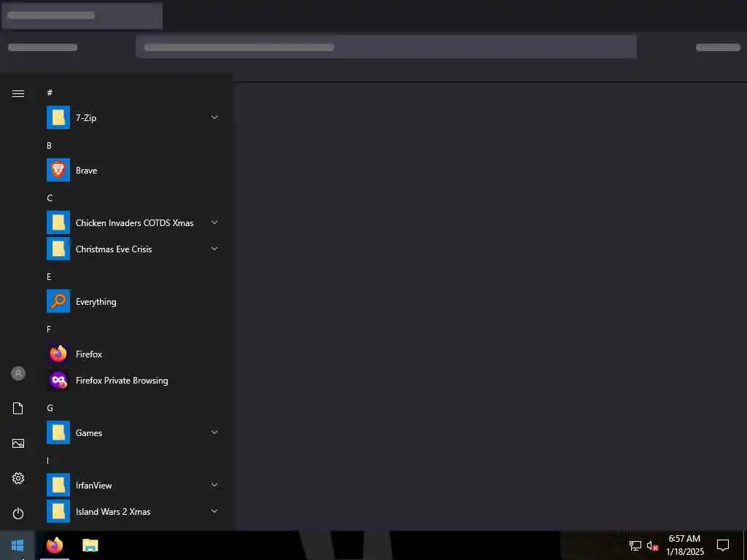Click the '#' section letter header

coord(50,93)
